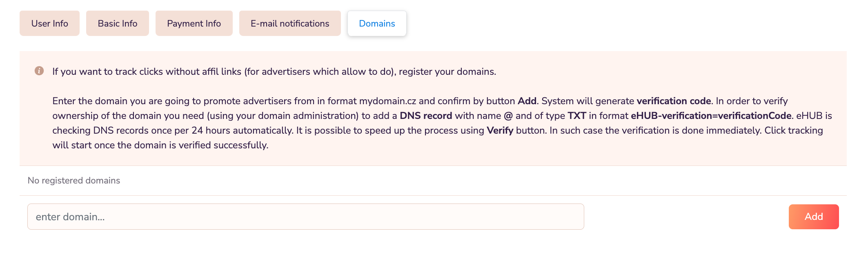Click the bold word Add in the instructions
Viewport: 868px width, 264px height.
pos(527,101)
